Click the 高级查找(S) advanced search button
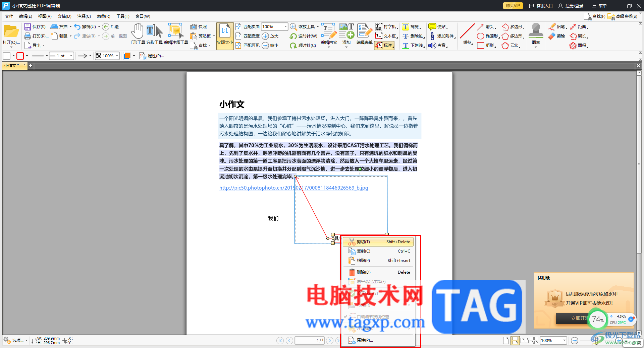The width and height of the screenshot is (644, 348). pos(623,16)
